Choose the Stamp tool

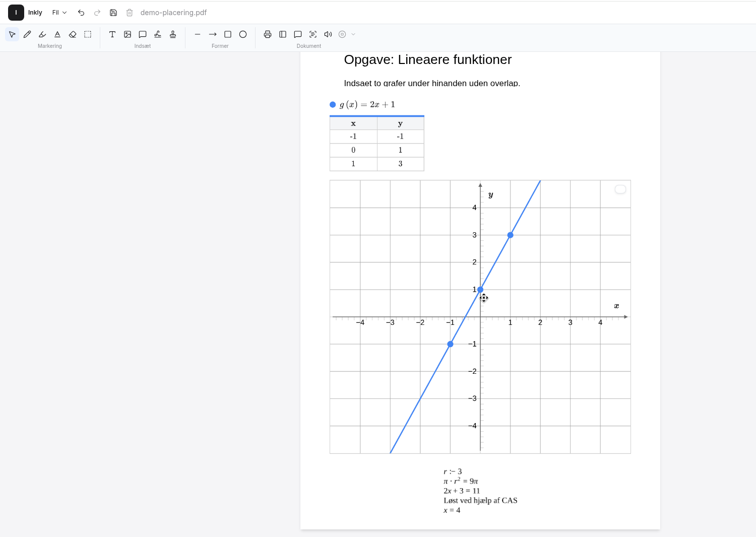click(173, 34)
